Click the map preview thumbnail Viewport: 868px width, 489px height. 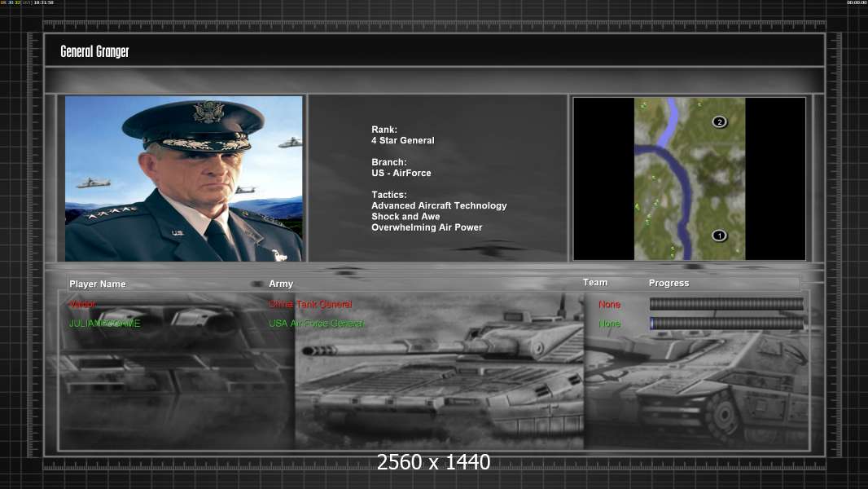tap(689, 178)
